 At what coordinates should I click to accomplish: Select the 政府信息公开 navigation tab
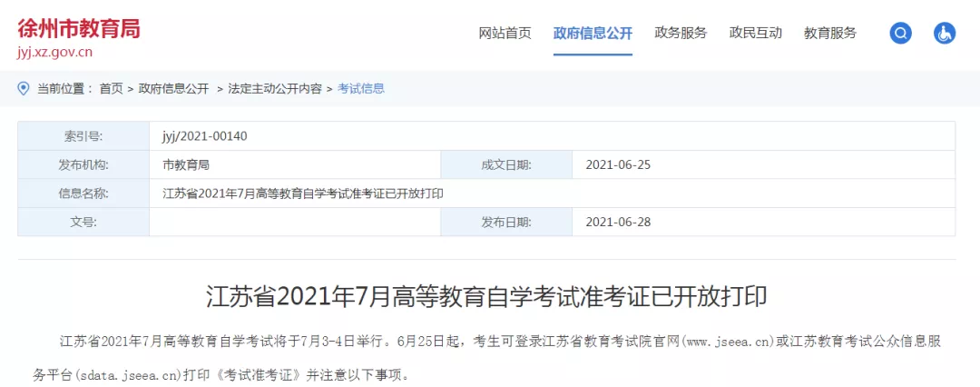pyautogui.click(x=593, y=34)
